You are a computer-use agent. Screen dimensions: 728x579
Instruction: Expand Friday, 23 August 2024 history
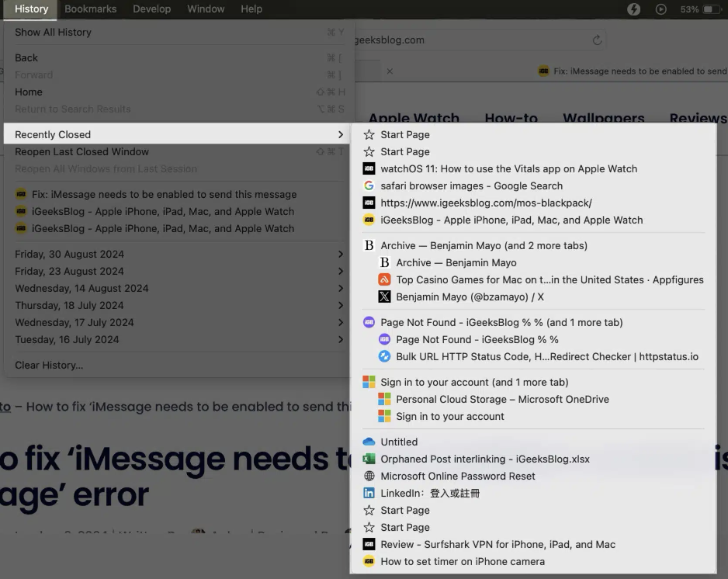coord(176,271)
